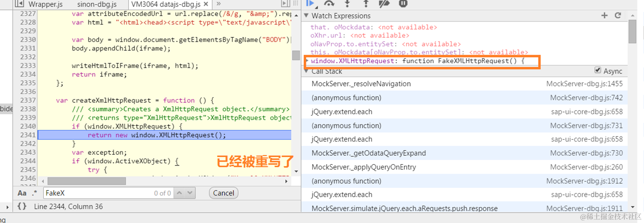Switch to the sinon-dbg.js tab
This screenshot has width=644, height=223.
coord(97,4)
